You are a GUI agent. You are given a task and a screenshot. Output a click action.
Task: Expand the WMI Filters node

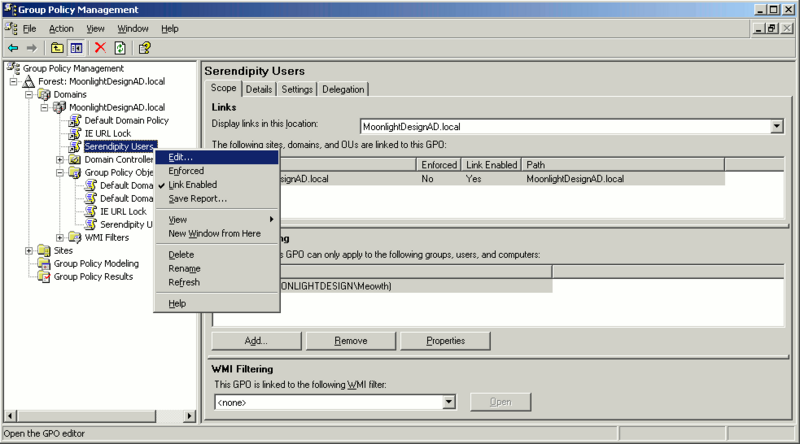tap(60, 237)
